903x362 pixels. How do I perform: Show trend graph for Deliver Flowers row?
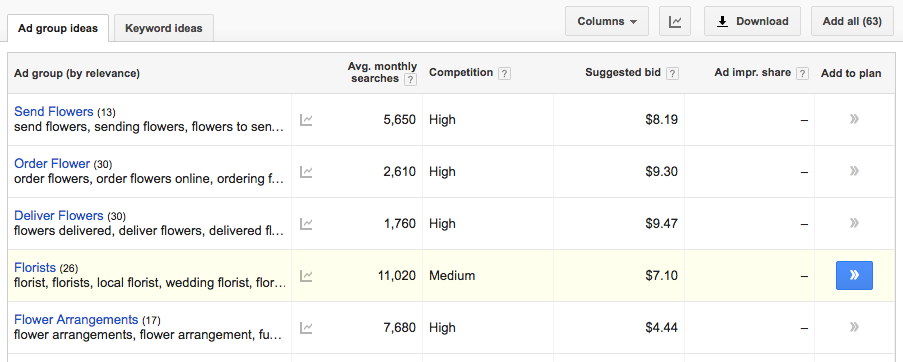click(x=306, y=223)
